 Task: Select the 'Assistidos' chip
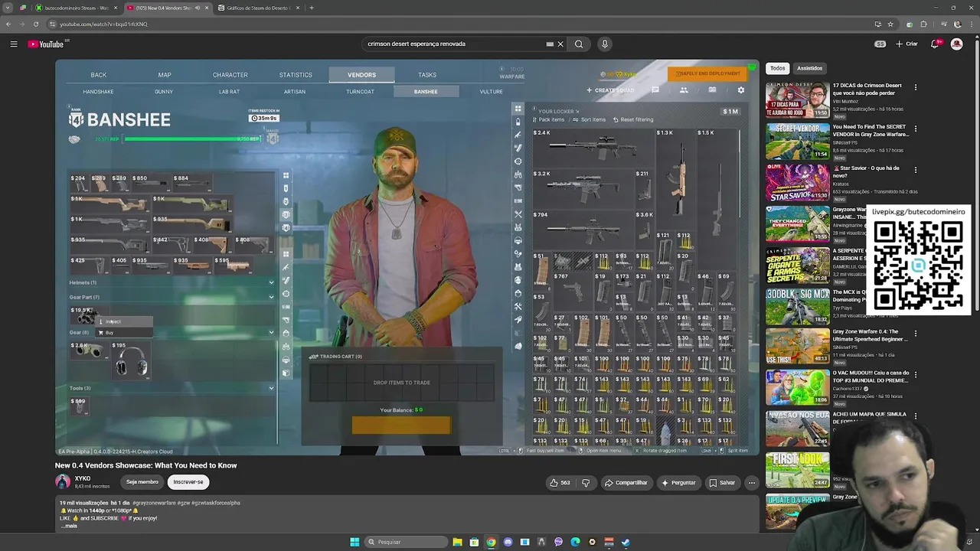click(x=809, y=68)
